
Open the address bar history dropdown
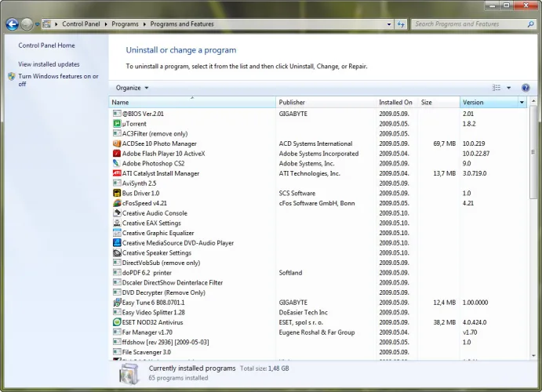[x=389, y=24]
